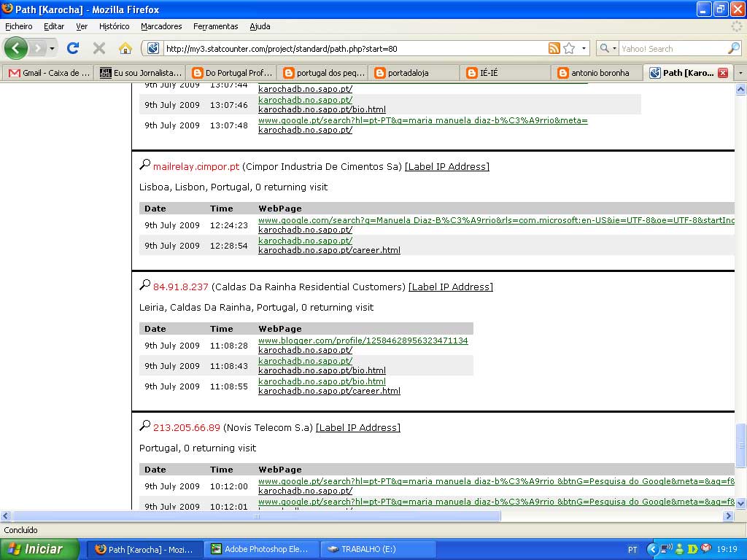Select Path [Karocha] - Mozi... taskbar button

point(145,550)
